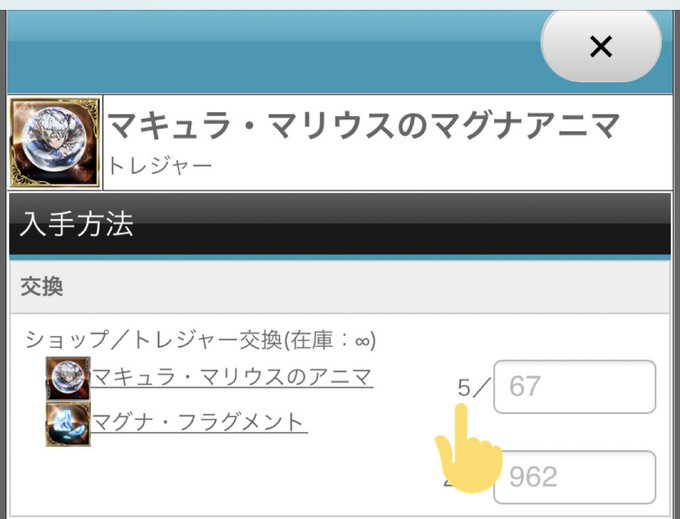
Task: Click the infinity stock symbol
Action: tap(363, 341)
